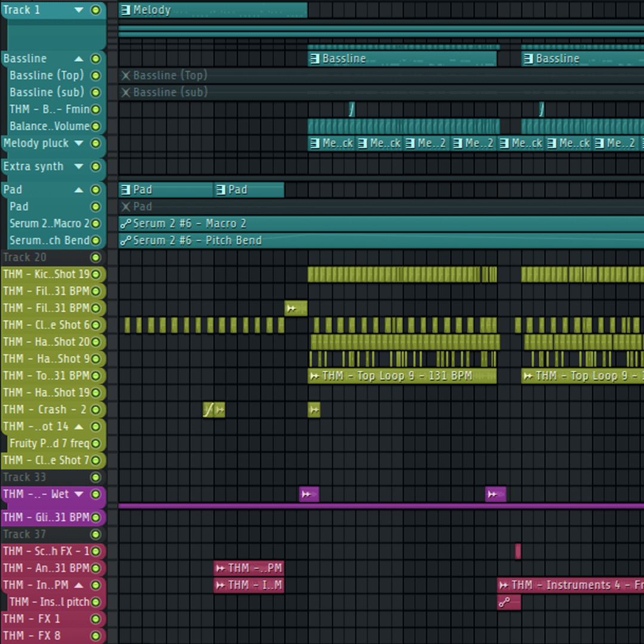Open the Track 1 dropdown arrow

click(x=78, y=10)
